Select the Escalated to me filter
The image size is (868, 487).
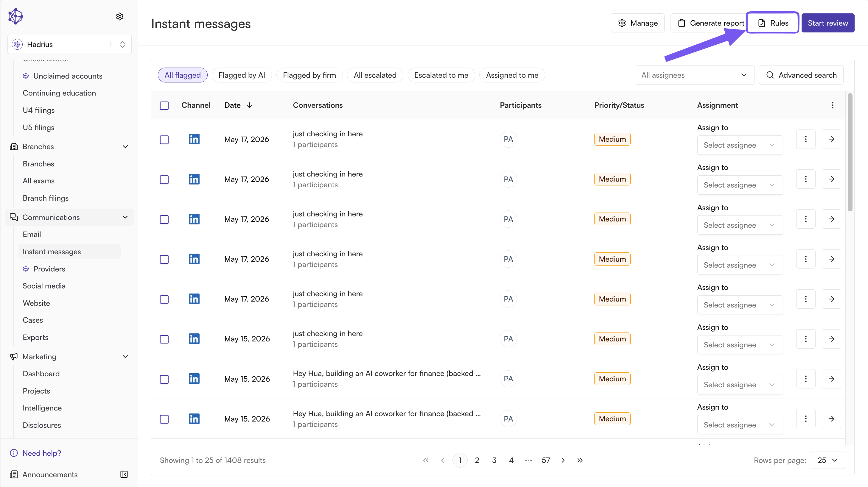pyautogui.click(x=441, y=75)
